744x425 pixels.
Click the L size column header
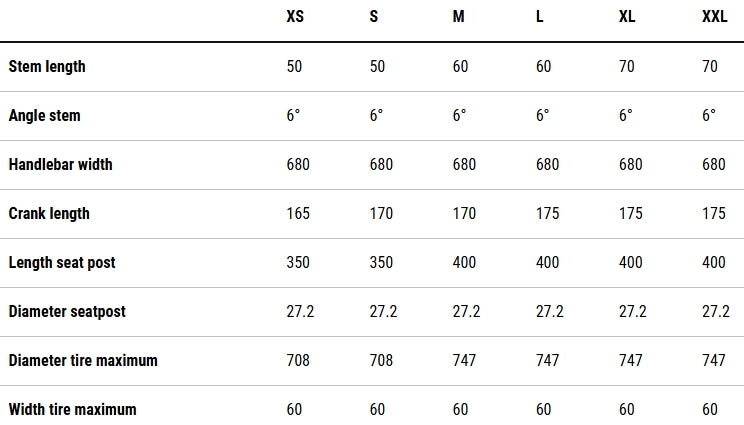(x=540, y=18)
